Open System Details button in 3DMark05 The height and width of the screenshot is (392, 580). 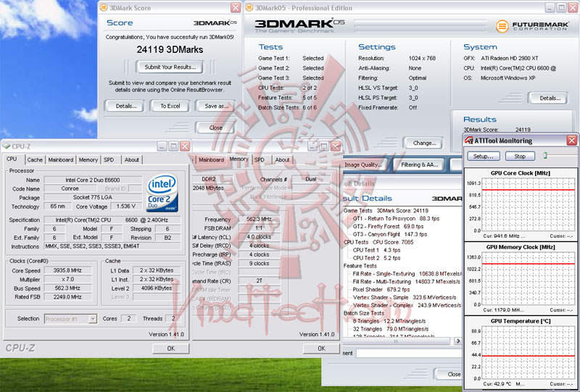point(550,98)
